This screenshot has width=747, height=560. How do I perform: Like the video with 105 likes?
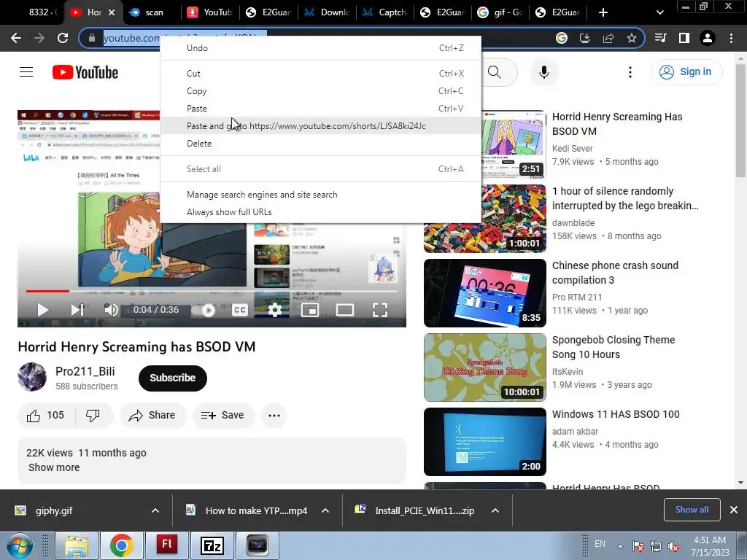45,415
